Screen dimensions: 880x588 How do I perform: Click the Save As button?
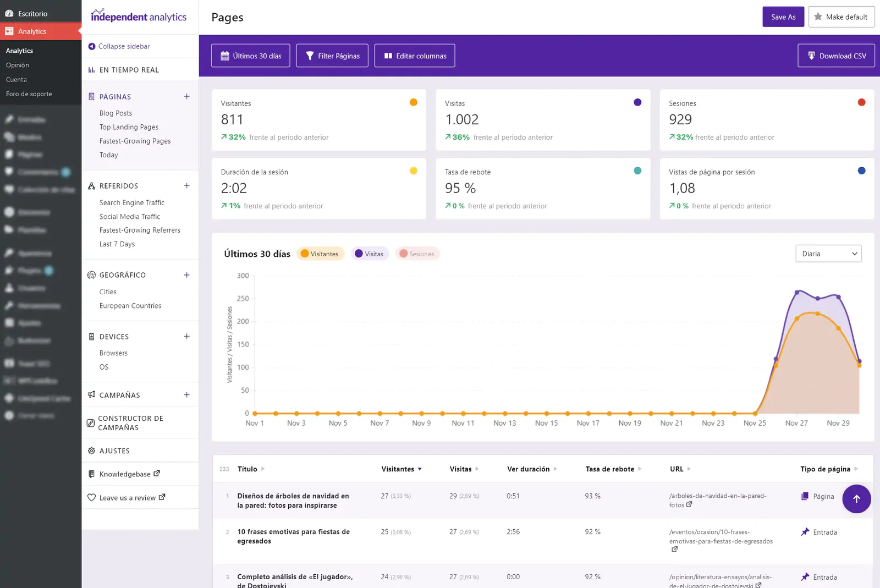click(x=783, y=17)
